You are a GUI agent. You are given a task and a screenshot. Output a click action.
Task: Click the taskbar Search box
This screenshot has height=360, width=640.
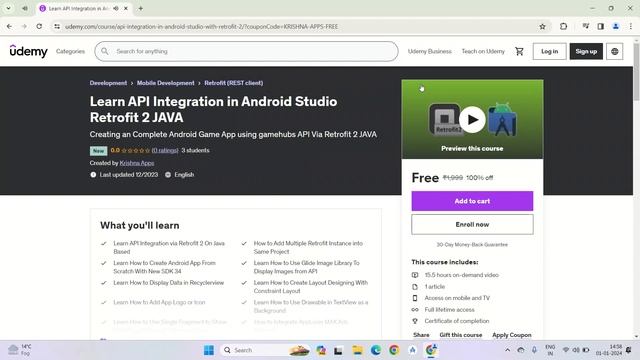tap(265, 350)
